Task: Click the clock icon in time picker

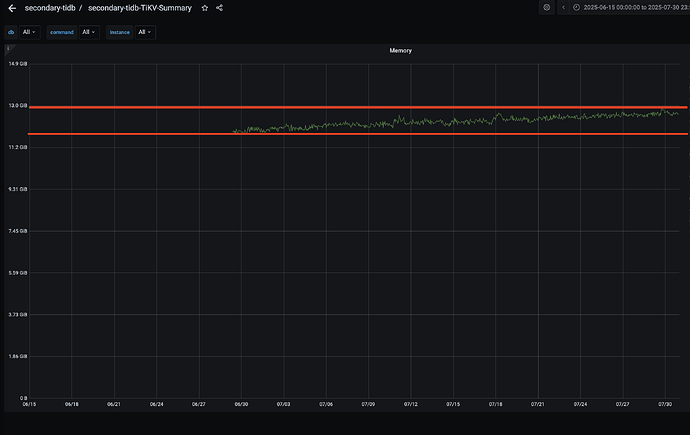Action: pos(577,7)
